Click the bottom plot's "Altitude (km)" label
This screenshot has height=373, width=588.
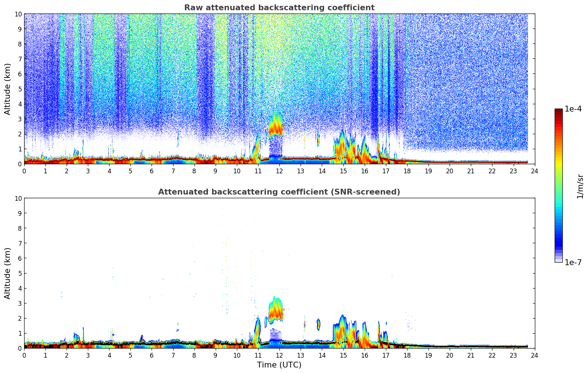tap(8, 273)
